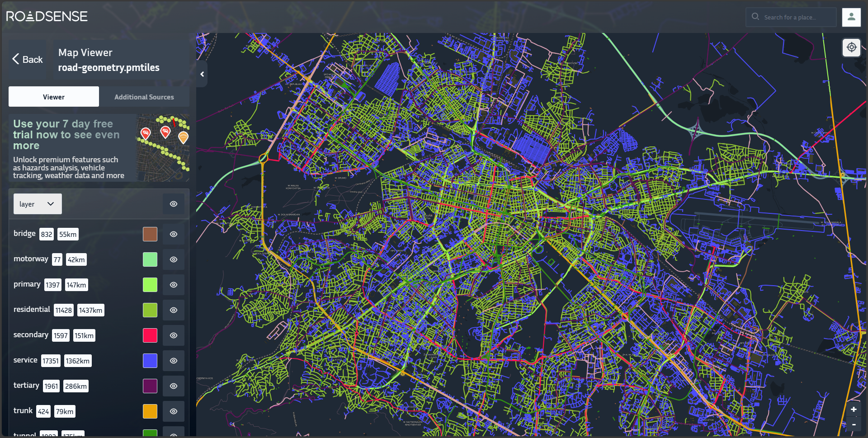The width and height of the screenshot is (868, 438).
Task: Click the bridge count badge 832
Action: coord(47,234)
